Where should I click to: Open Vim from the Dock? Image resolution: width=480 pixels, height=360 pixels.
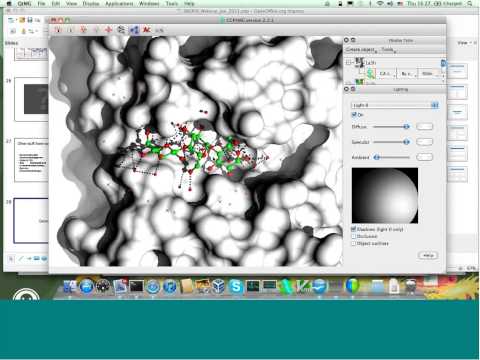(x=303, y=286)
